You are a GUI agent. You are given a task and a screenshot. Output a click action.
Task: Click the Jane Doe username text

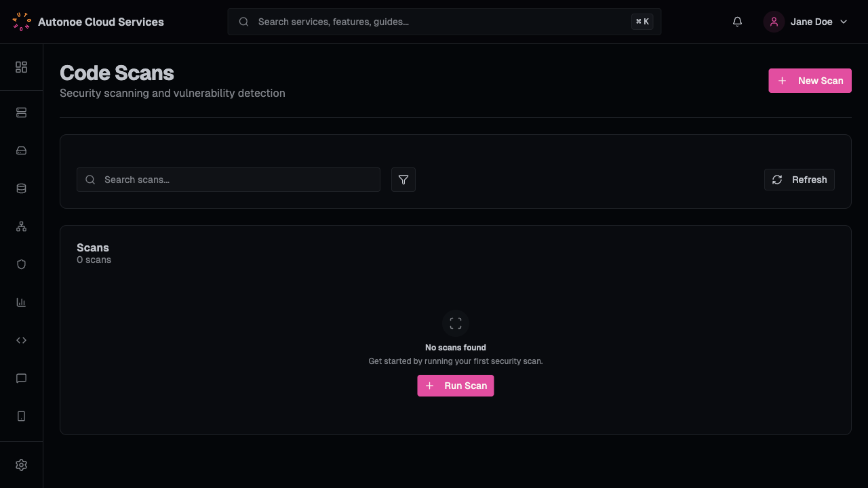[x=812, y=22]
